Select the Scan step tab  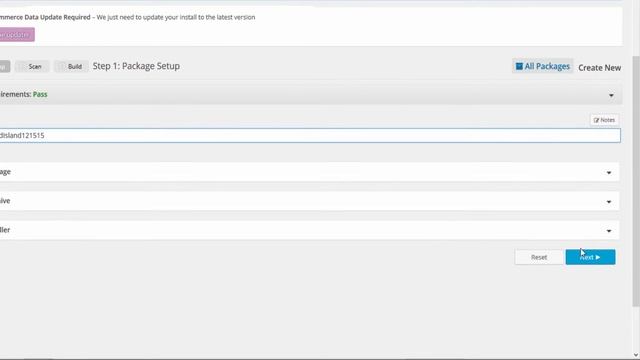(x=32, y=67)
